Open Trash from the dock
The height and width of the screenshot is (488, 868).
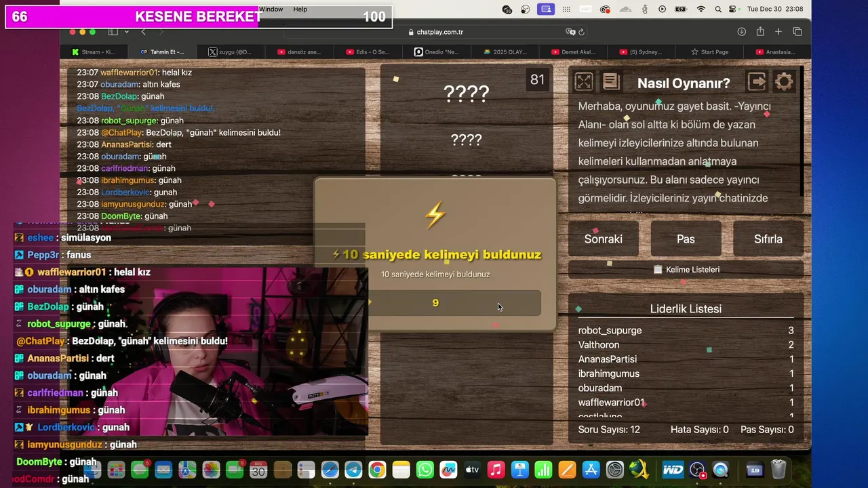tap(778, 470)
